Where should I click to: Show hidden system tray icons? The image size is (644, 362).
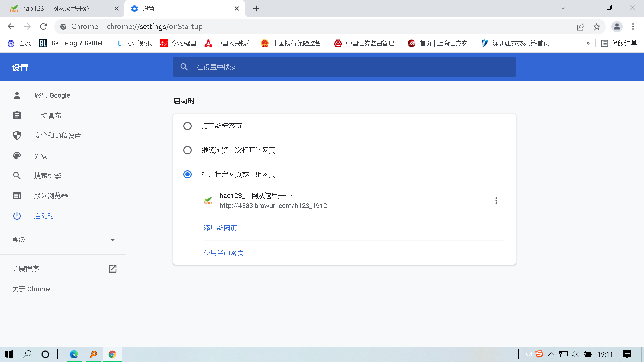coord(551,354)
